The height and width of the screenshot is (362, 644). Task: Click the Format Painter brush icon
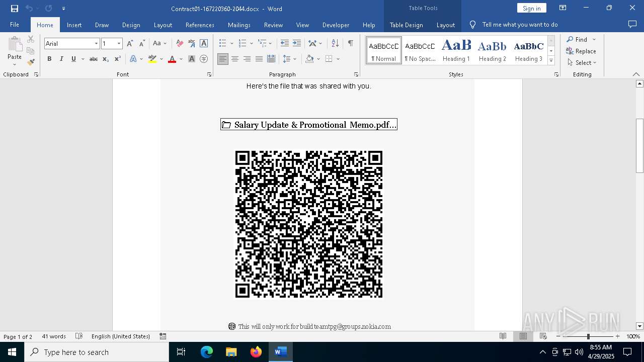click(31, 62)
